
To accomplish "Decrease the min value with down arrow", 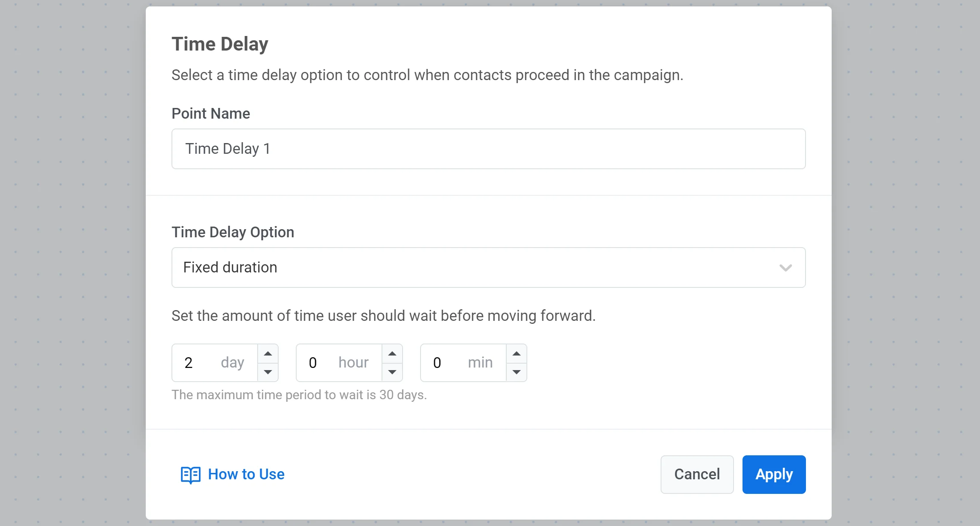I will (517, 372).
